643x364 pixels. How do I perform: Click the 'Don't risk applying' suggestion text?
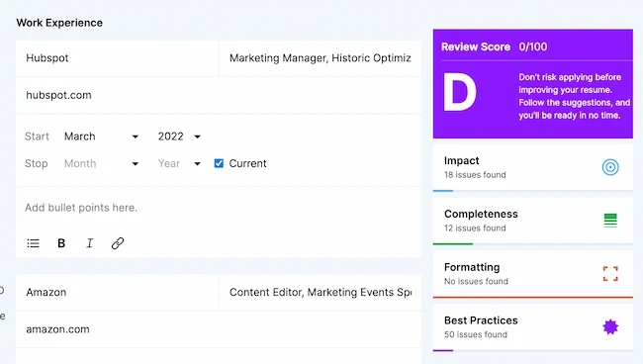click(x=575, y=96)
